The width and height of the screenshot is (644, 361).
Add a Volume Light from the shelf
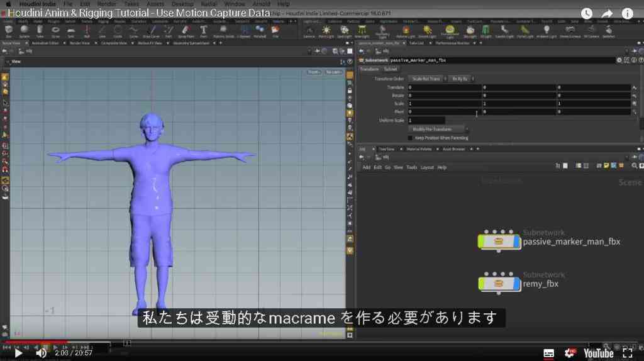(406, 31)
